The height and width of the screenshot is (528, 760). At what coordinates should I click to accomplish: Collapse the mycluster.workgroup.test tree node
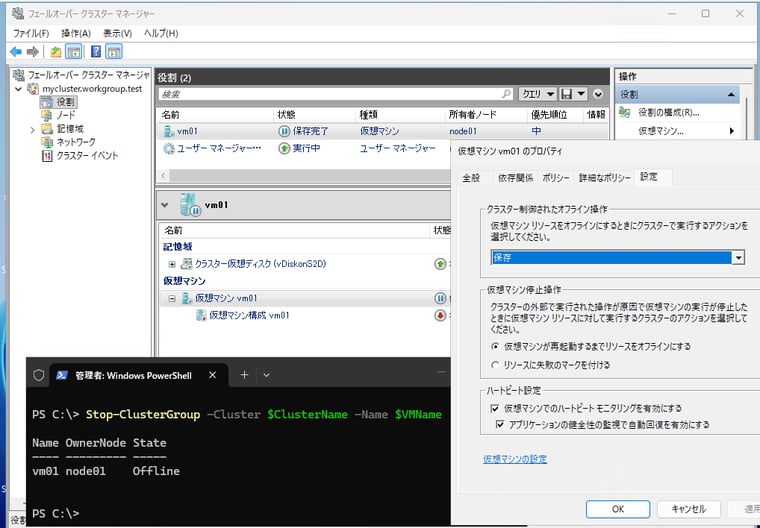coord(18,89)
